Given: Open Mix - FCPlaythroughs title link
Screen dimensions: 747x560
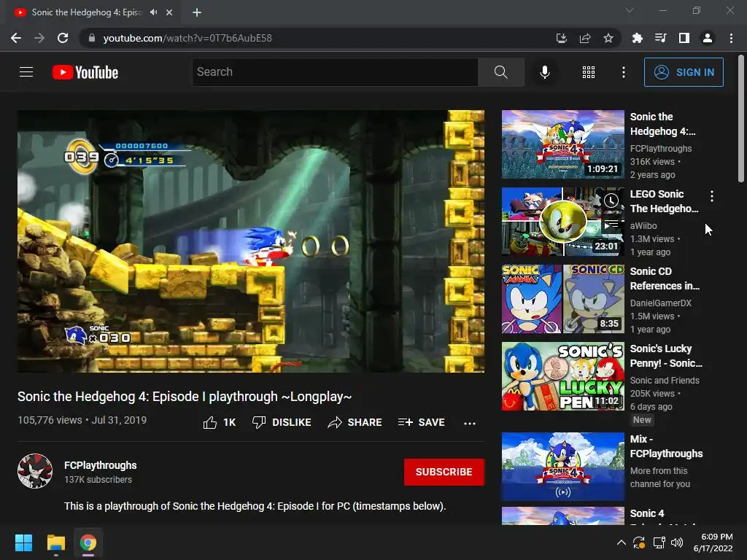Looking at the screenshot, I should click(x=666, y=446).
